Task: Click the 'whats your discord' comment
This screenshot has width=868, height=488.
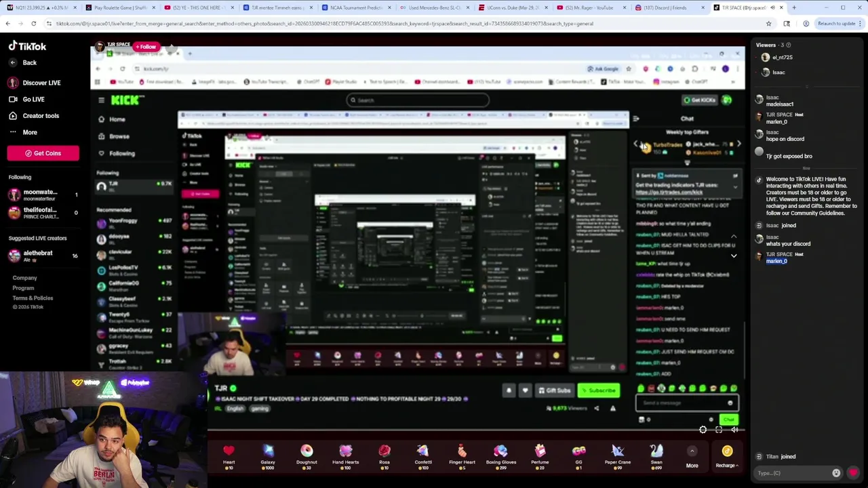Action: [788, 244]
